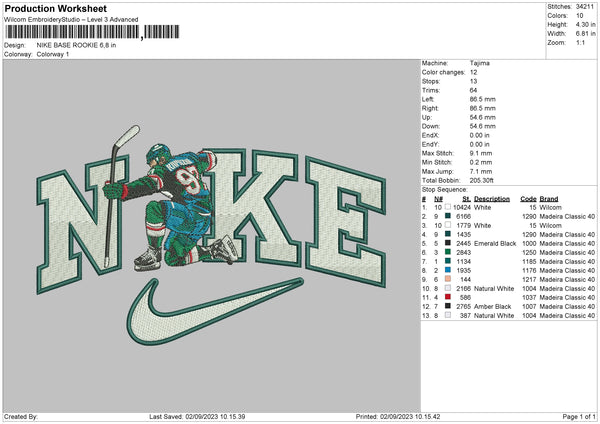Click the St. column header
Viewport: 600px width, 424px height.
466,199
